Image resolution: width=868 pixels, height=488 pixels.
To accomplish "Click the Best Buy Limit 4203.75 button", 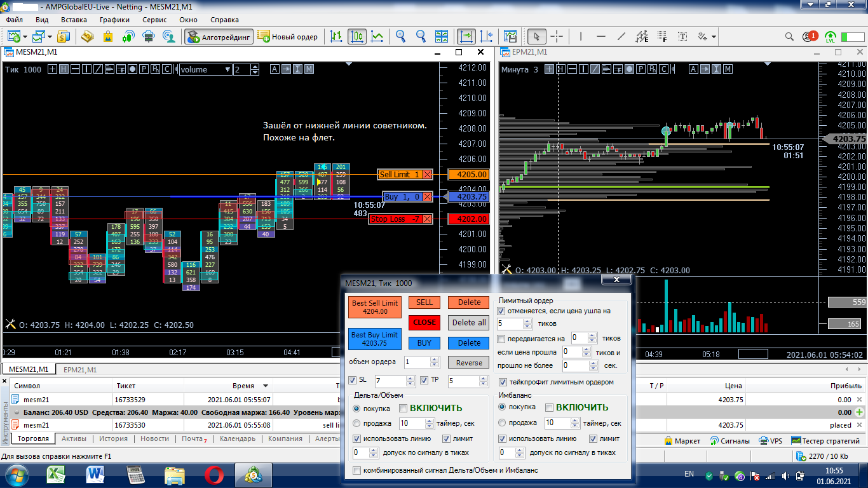I will coord(375,339).
